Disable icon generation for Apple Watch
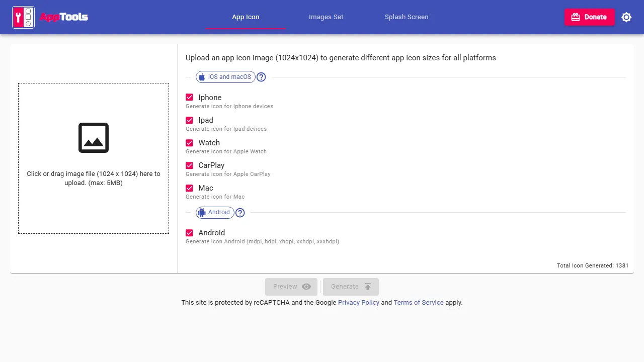Screen dimensions: 644x362 coord(189,142)
